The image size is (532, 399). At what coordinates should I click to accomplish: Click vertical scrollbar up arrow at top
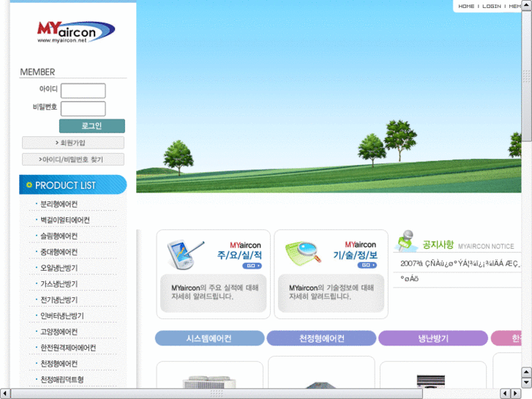[526, 6]
